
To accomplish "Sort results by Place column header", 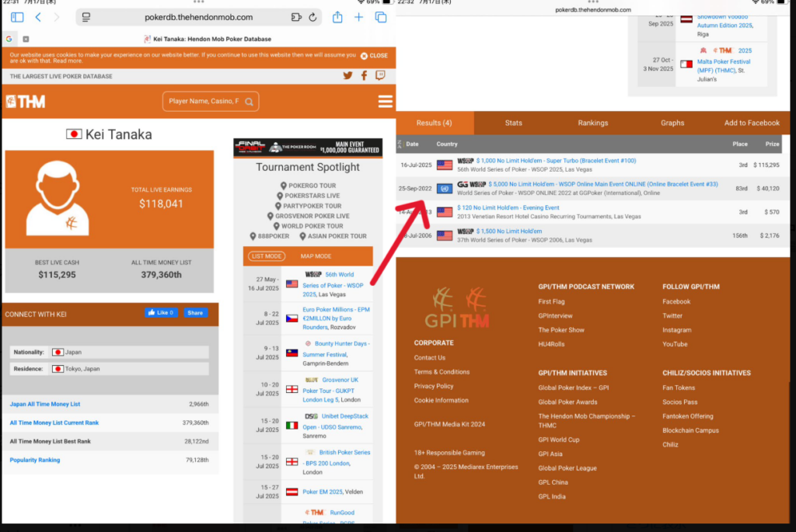I will pos(740,144).
